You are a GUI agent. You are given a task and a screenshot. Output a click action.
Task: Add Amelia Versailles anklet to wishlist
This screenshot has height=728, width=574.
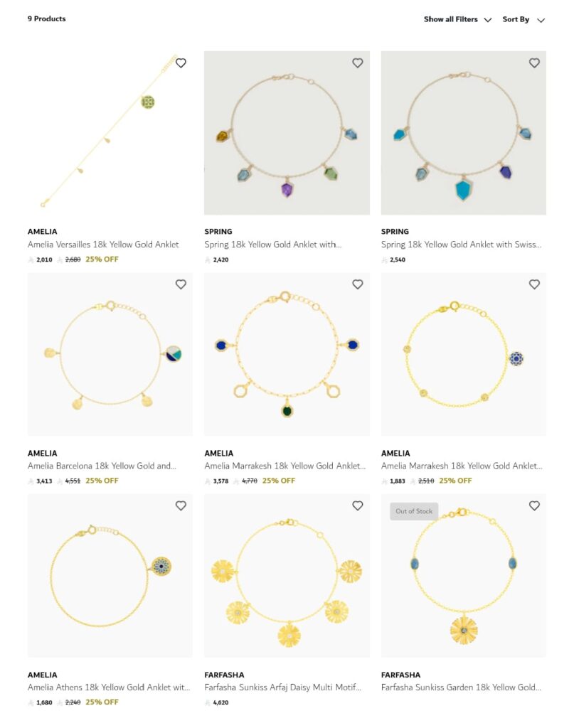pyautogui.click(x=181, y=63)
